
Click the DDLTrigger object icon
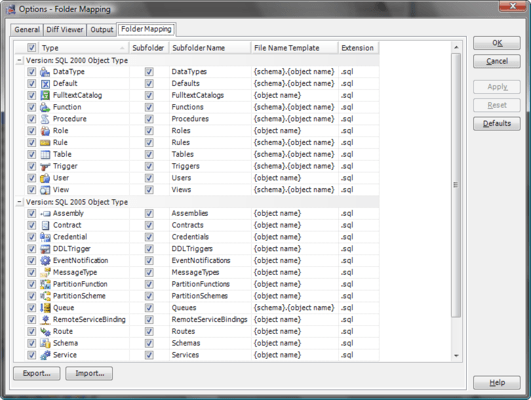point(45,249)
